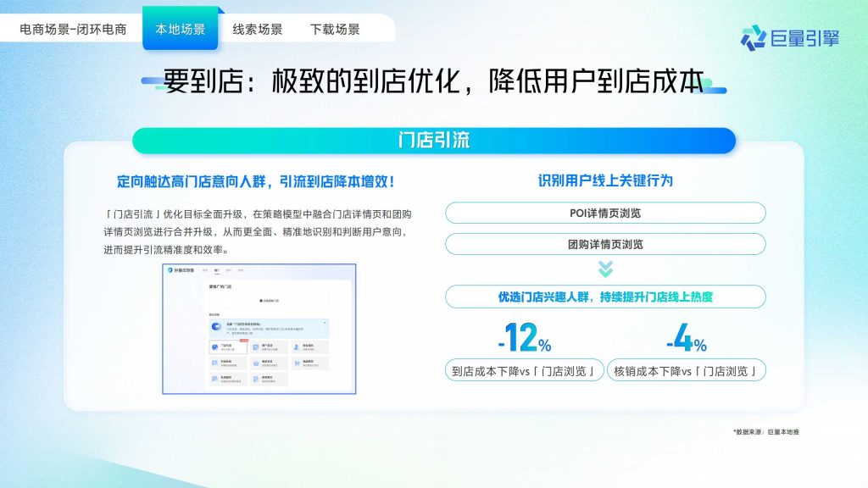Click the 定向触达高门店意向人群 heading
Viewport: 868px width, 488px height.
point(256,181)
